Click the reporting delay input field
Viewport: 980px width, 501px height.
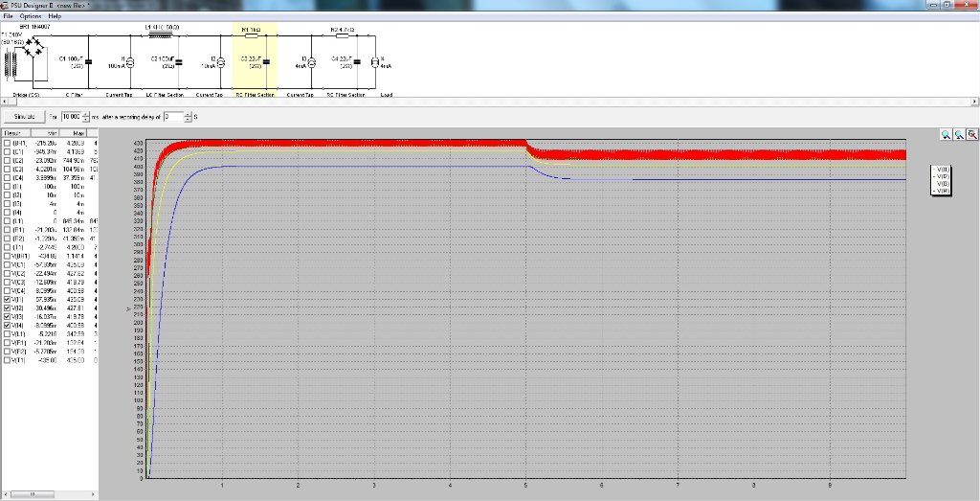pos(172,116)
